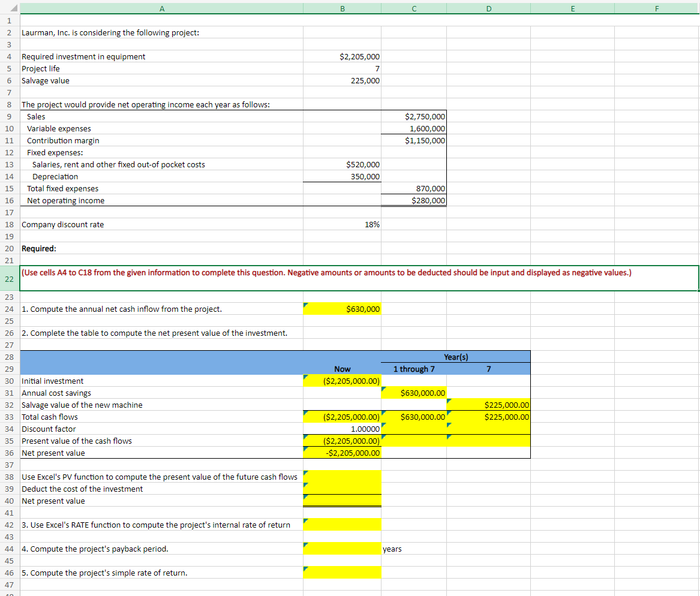Select present value Now cell in row 35

[x=342, y=441]
